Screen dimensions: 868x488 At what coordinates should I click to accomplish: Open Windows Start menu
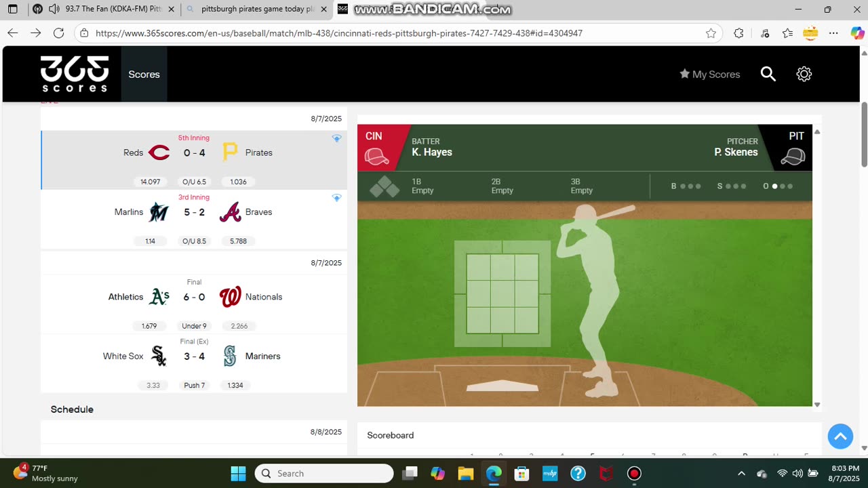(x=238, y=473)
